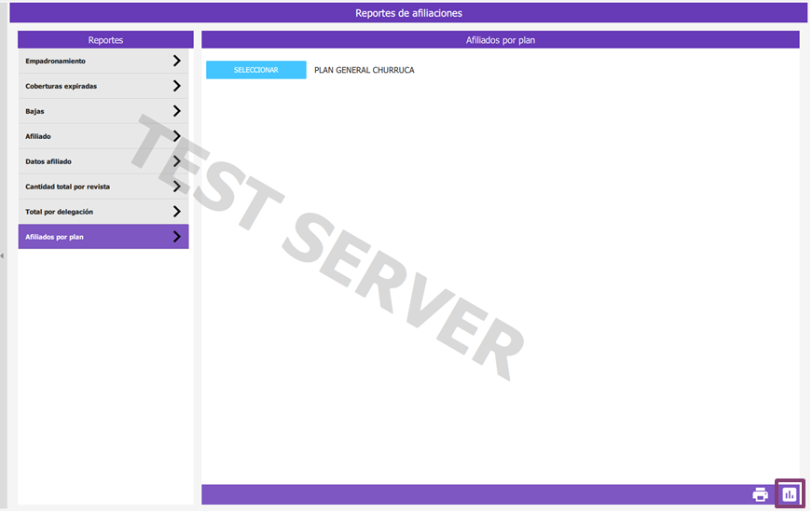Click the Reportes panel header
Image resolution: width=812 pixels, height=513 pixels.
pos(105,40)
